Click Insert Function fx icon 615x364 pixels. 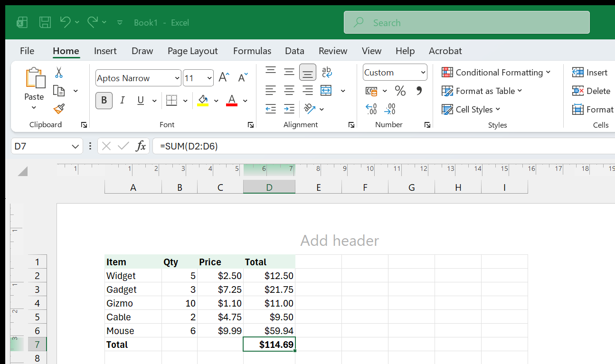click(x=141, y=146)
